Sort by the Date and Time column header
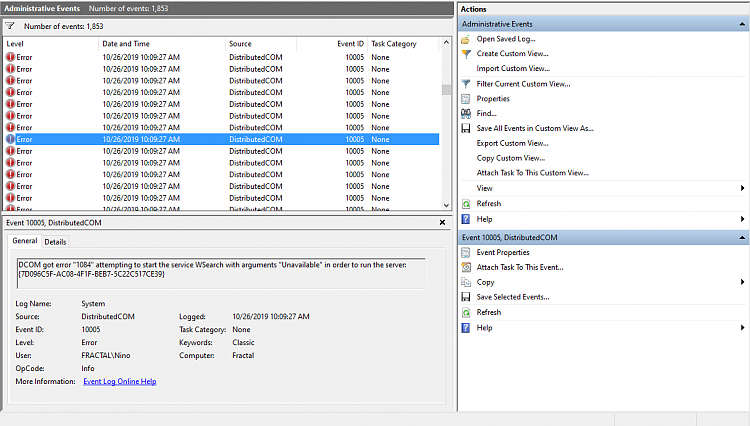 coord(162,44)
